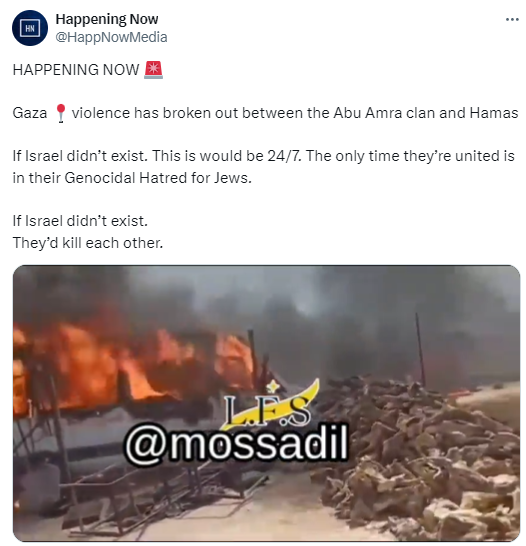Click the red pin emoji after Gaza
The width and height of the screenshot is (526, 546).
coord(61,113)
